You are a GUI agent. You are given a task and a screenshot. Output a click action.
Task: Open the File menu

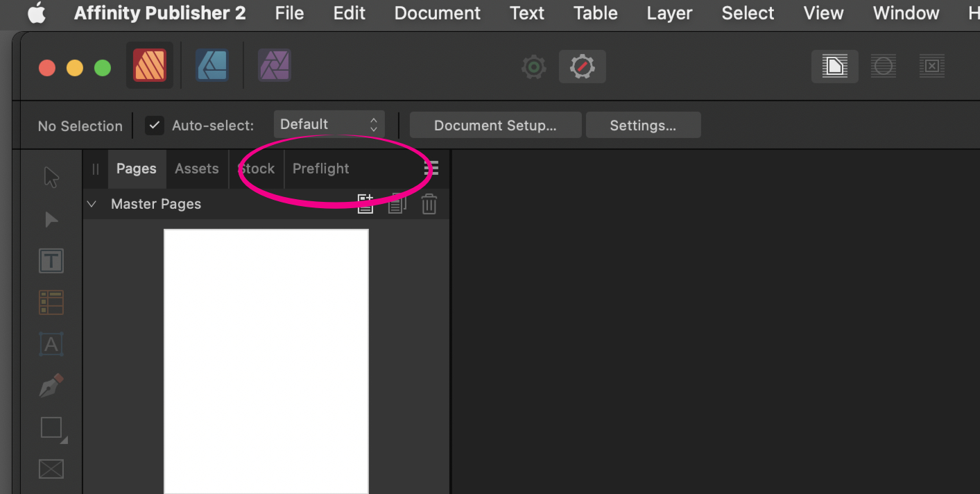tap(289, 13)
